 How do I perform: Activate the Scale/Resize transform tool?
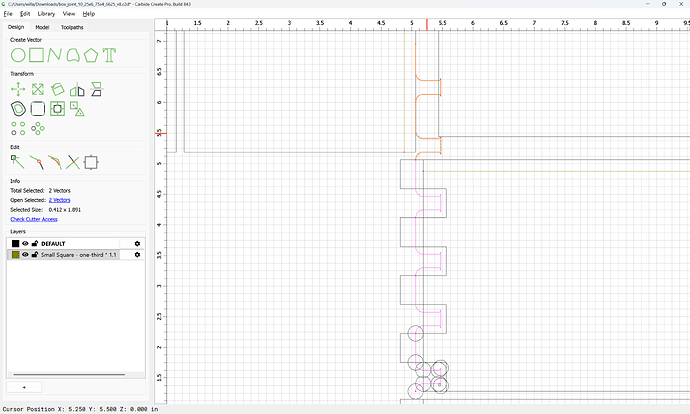pos(38,89)
